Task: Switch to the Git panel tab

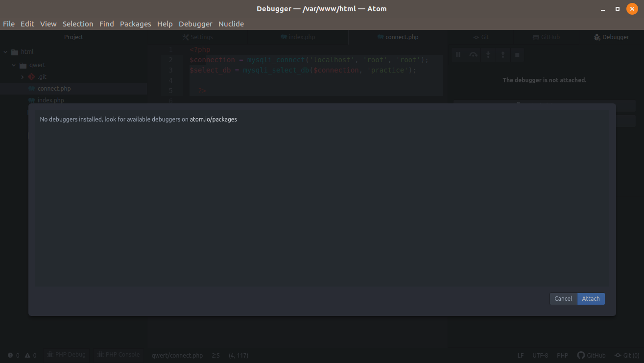Action: (481, 37)
